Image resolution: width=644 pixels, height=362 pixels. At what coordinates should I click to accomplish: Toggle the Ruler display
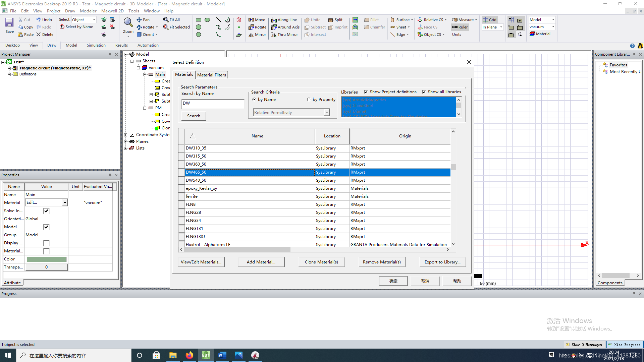tap(460, 27)
